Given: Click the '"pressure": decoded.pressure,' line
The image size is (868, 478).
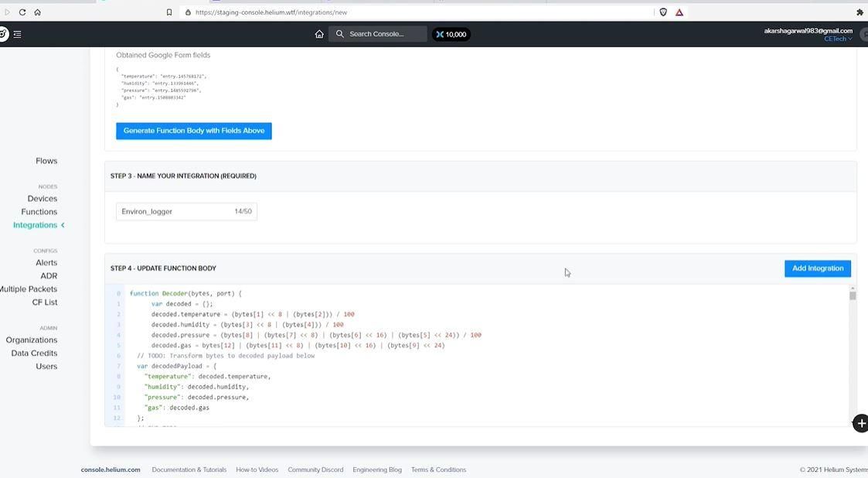Looking at the screenshot, I should click(196, 397).
